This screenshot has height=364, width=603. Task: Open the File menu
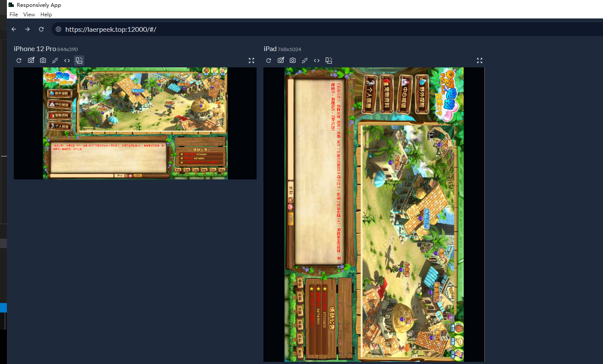(x=14, y=15)
